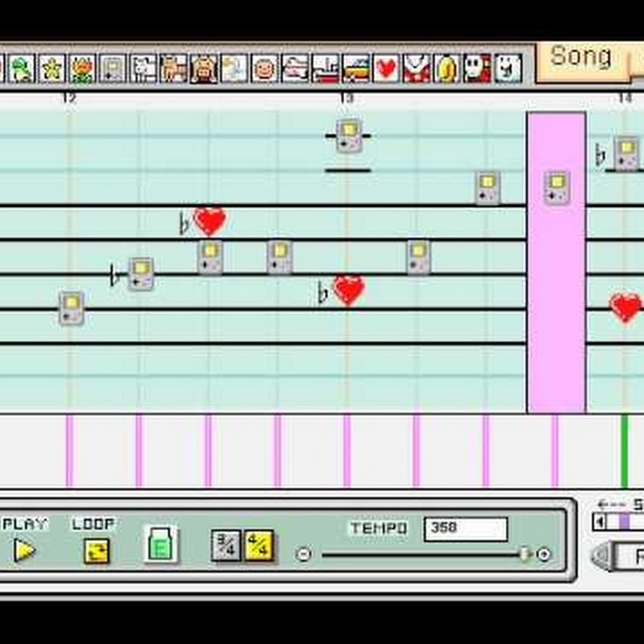Pick the Swan instrument icon
Image resolution: width=644 pixels, height=644 pixels.
point(234,68)
